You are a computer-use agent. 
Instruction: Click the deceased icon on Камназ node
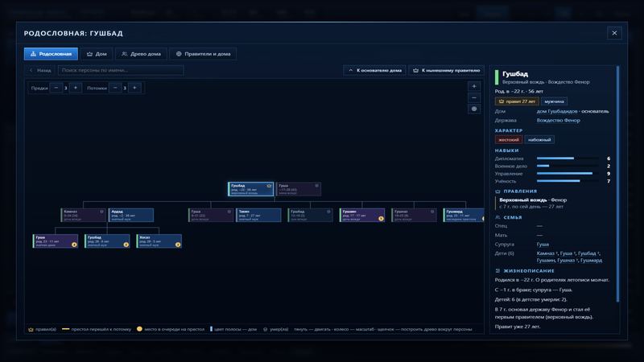[x=101, y=212]
